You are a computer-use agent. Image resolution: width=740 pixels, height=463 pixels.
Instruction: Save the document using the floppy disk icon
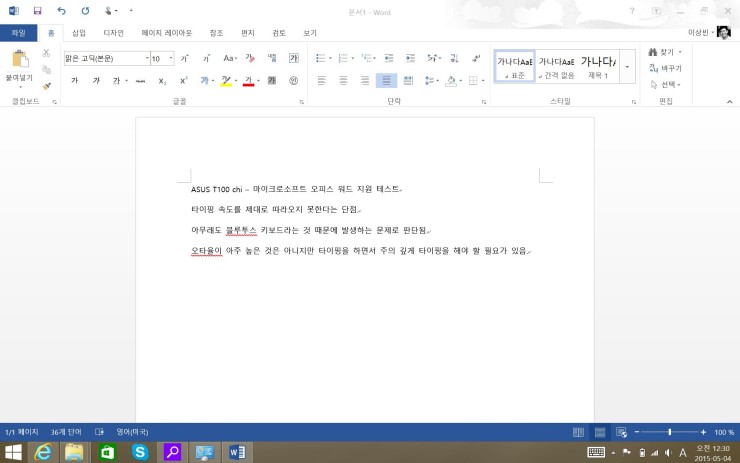[x=37, y=11]
